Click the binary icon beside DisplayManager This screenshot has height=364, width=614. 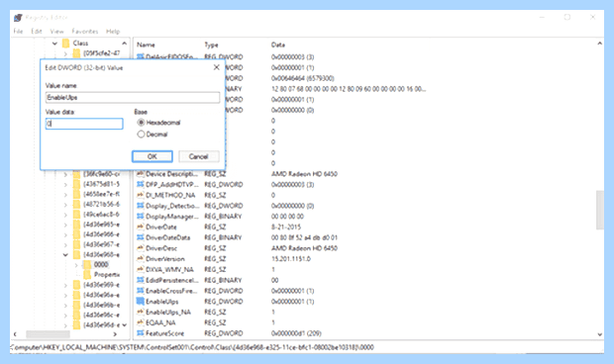(x=141, y=216)
